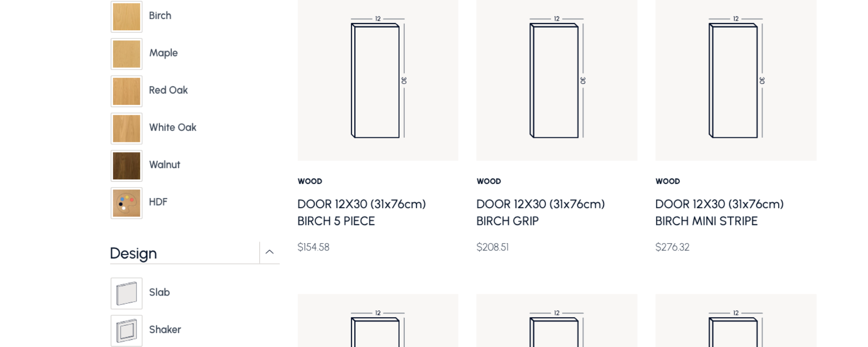Choose the Maple material swatch
The height and width of the screenshot is (347, 868).
(x=127, y=54)
